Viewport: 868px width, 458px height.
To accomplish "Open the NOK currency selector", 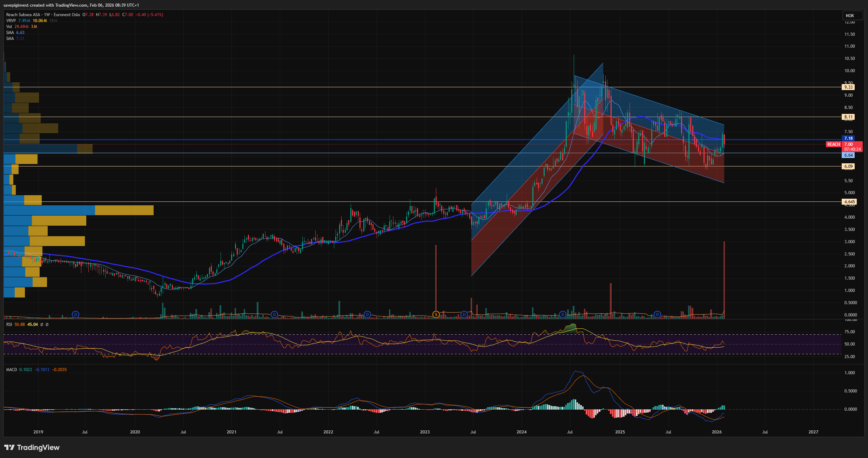I will pos(852,15).
